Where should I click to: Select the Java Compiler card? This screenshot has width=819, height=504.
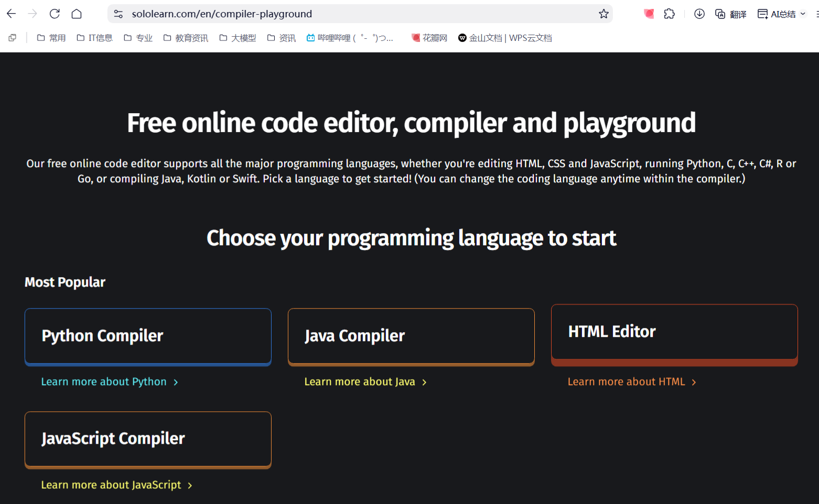pos(411,336)
